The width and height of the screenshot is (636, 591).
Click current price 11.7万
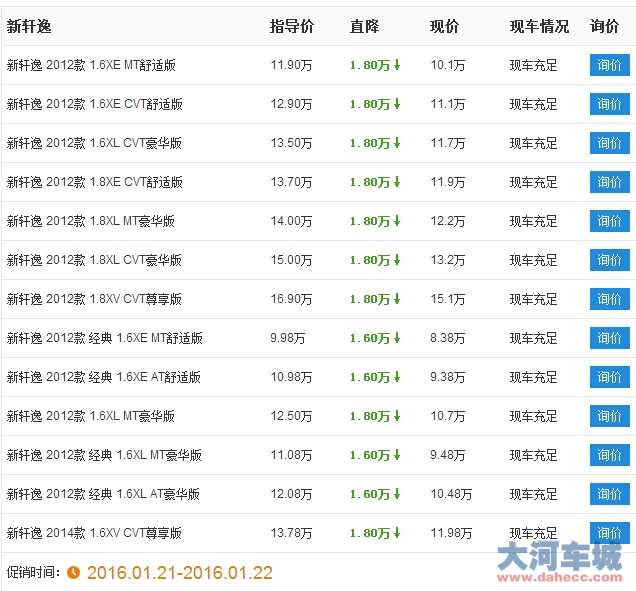click(447, 143)
